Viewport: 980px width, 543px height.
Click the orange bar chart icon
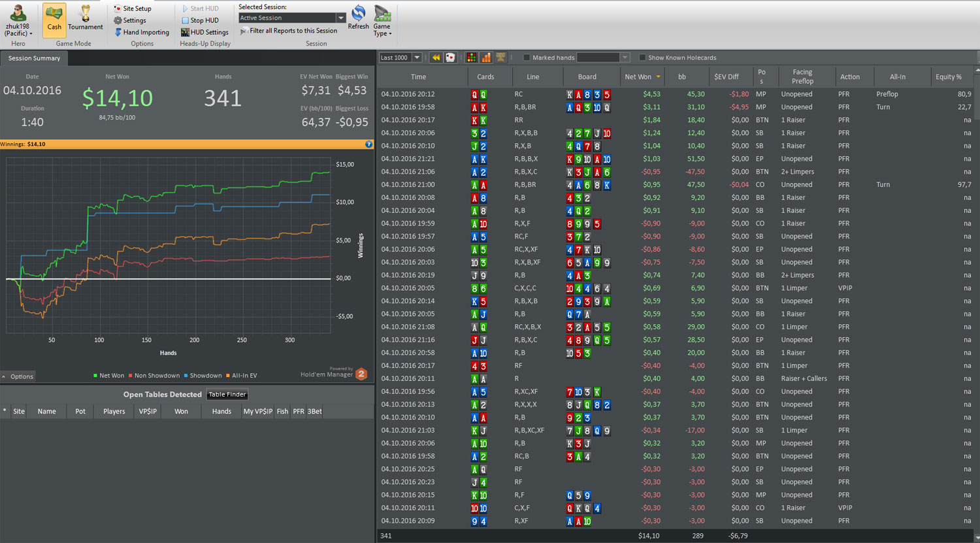point(485,58)
